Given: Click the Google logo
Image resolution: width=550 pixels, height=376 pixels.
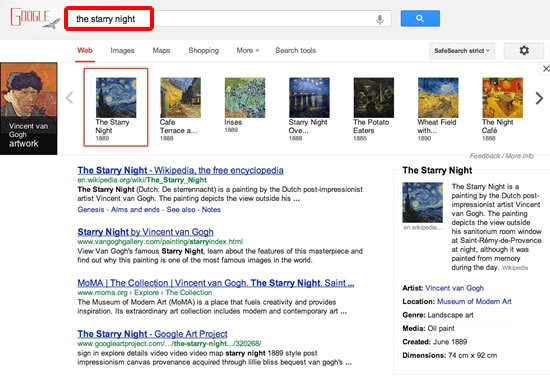Looking at the screenshot, I should [x=34, y=18].
